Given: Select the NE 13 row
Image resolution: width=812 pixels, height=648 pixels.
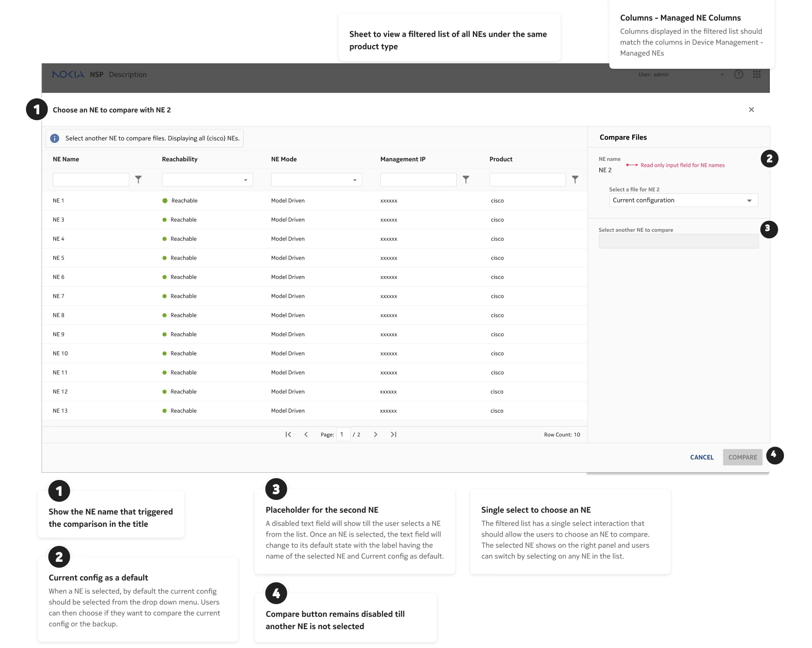Looking at the screenshot, I should click(x=314, y=411).
